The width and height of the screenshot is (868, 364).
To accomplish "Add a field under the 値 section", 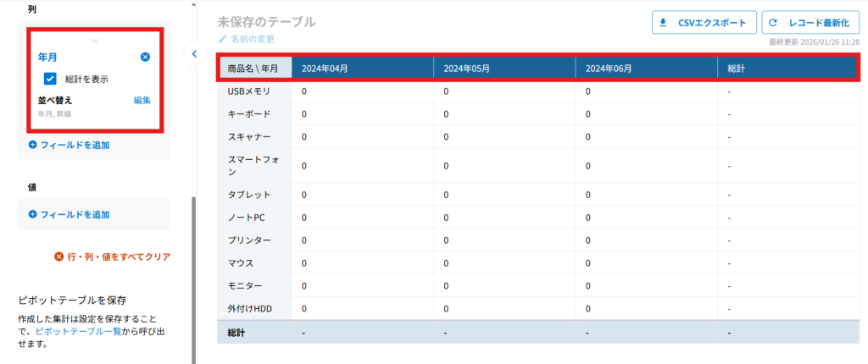I will (69, 214).
